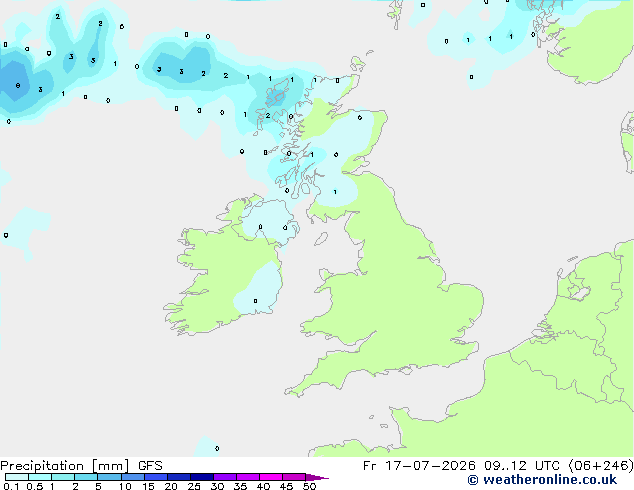Click the '30' legend scale label
Viewport: 634px width, 490px height.
coord(217,486)
